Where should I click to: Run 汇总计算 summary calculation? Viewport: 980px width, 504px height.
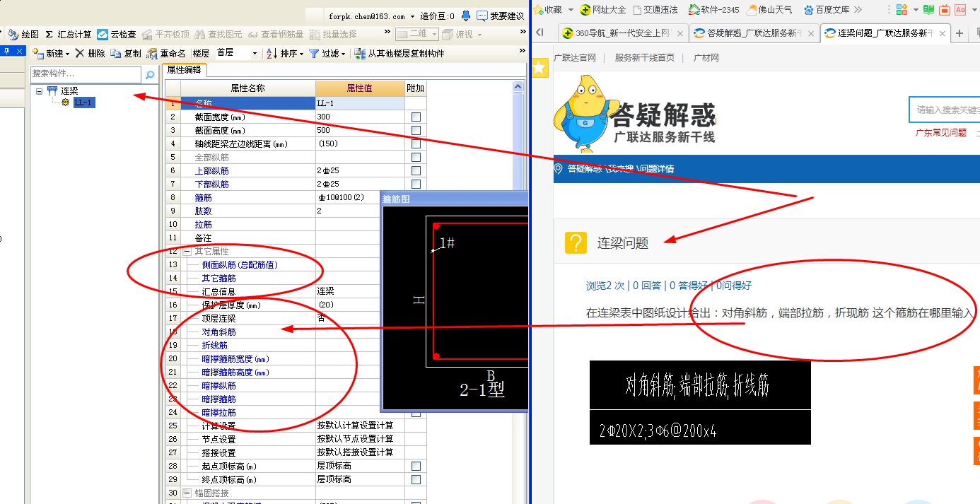click(x=69, y=35)
